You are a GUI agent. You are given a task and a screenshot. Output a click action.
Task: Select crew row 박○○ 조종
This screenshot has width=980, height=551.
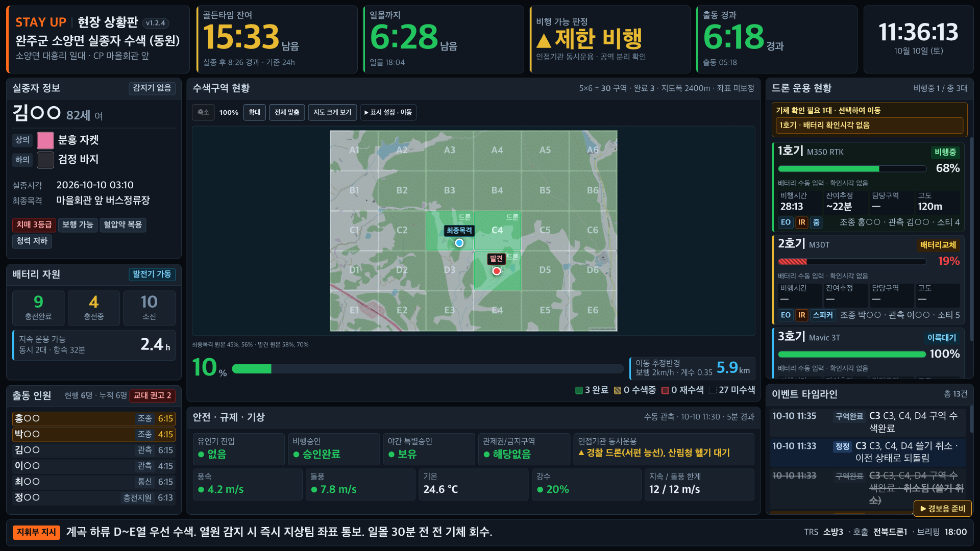click(x=94, y=435)
